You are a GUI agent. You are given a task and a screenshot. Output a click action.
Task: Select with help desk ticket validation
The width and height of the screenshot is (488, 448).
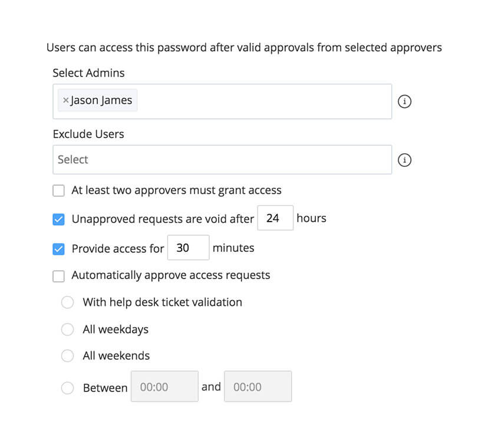pos(67,302)
